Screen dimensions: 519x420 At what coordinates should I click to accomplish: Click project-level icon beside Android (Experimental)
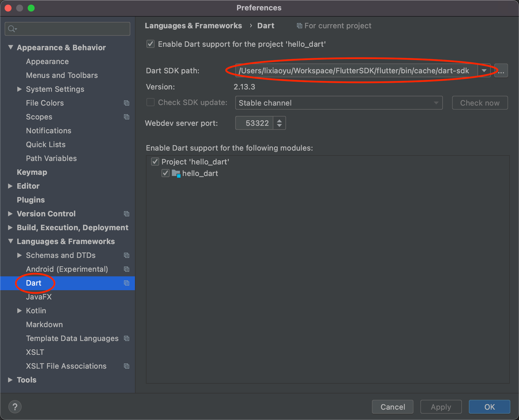pos(126,269)
